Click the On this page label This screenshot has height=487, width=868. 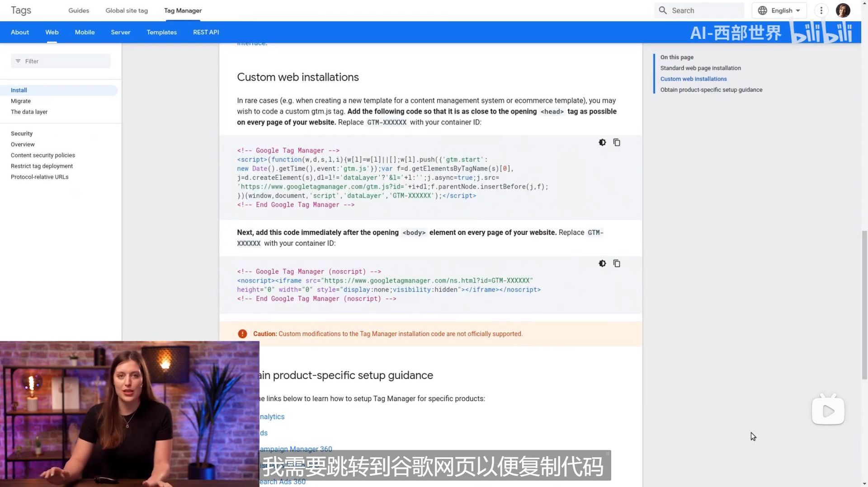(677, 57)
